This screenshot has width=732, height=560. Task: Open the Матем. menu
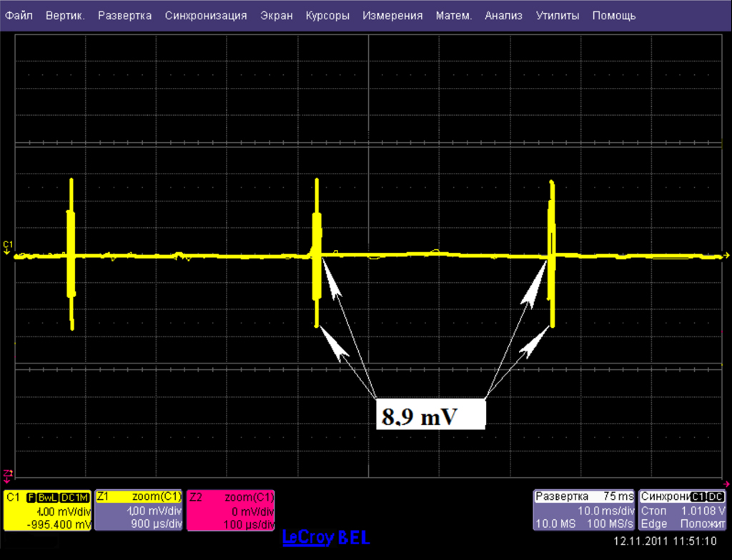tap(454, 16)
